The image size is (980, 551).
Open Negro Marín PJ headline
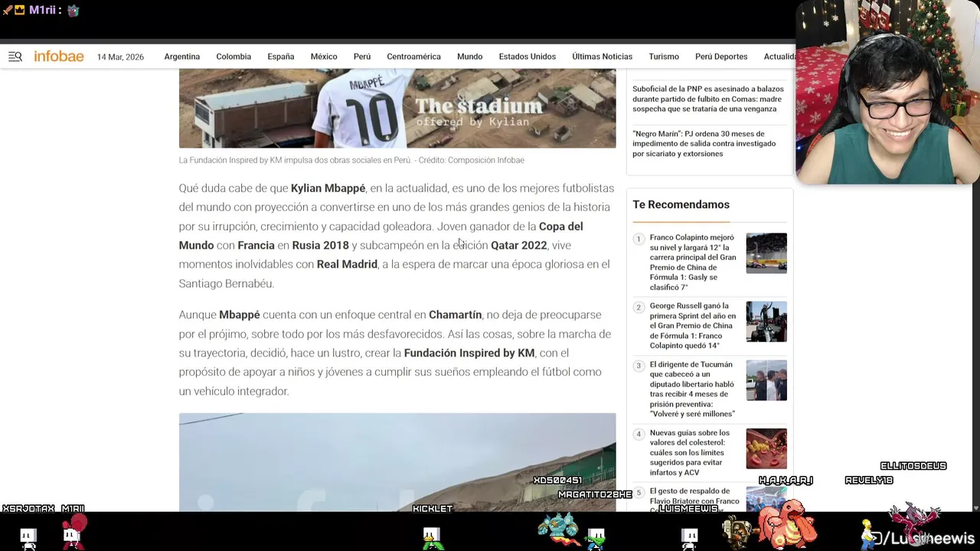pos(704,144)
